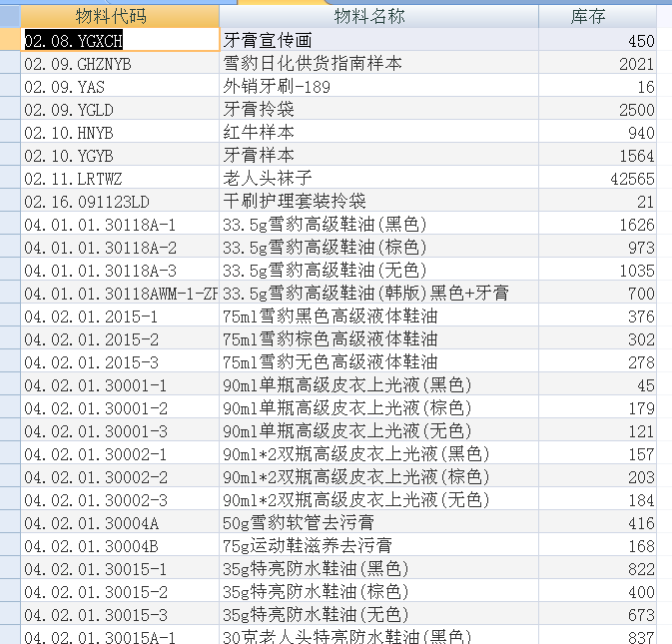Select 90ml单瓶高级皮衣上光液(棕色) cell
Image resolution: width=672 pixels, height=644 pixels.
coord(378,408)
